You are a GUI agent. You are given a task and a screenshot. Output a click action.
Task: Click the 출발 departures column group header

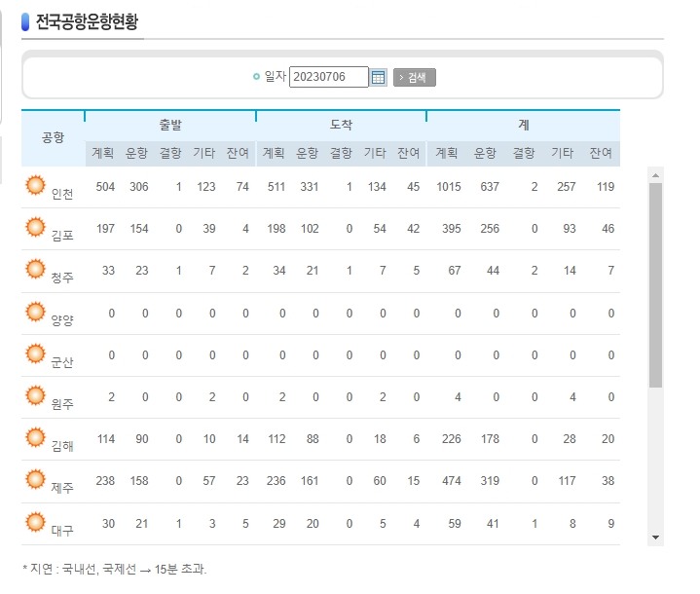click(170, 125)
